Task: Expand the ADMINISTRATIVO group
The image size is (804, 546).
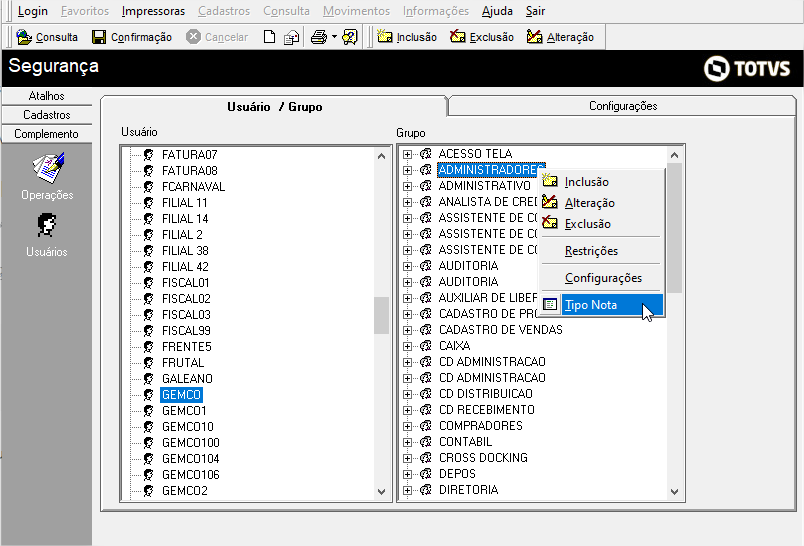Action: [x=407, y=186]
